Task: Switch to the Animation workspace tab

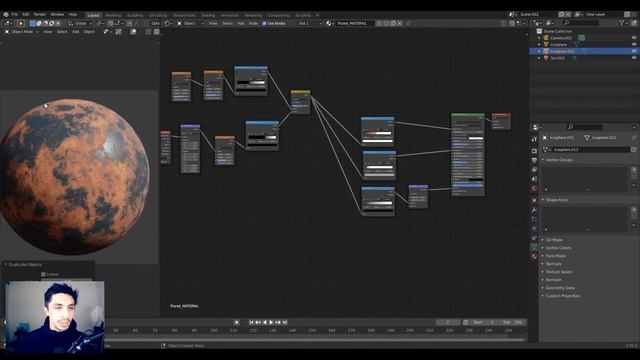Action: click(230, 15)
